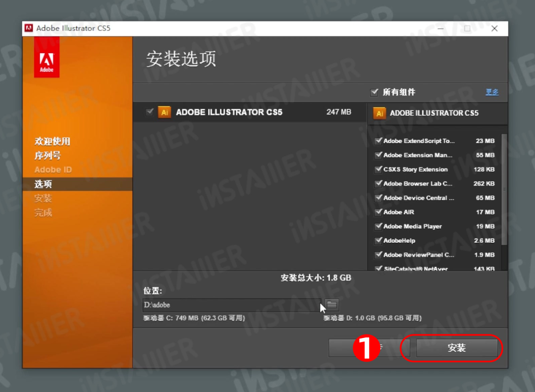This screenshot has height=392, width=535.
Task: Click the install location field showing D:\adobe
Action: click(232, 305)
